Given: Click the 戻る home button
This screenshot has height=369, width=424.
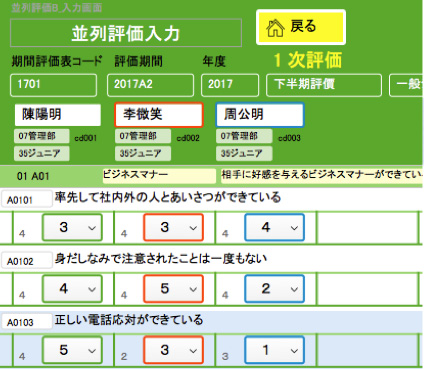Looking at the screenshot, I should coord(301,27).
